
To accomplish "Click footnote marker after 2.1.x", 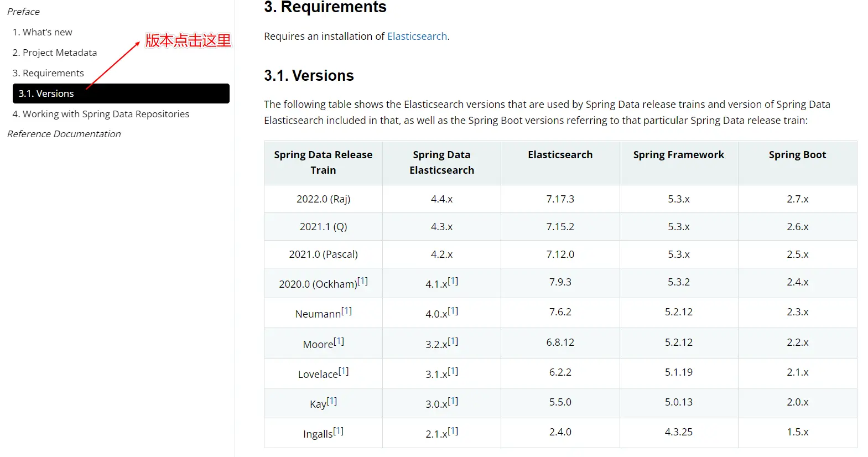I will point(453,430).
